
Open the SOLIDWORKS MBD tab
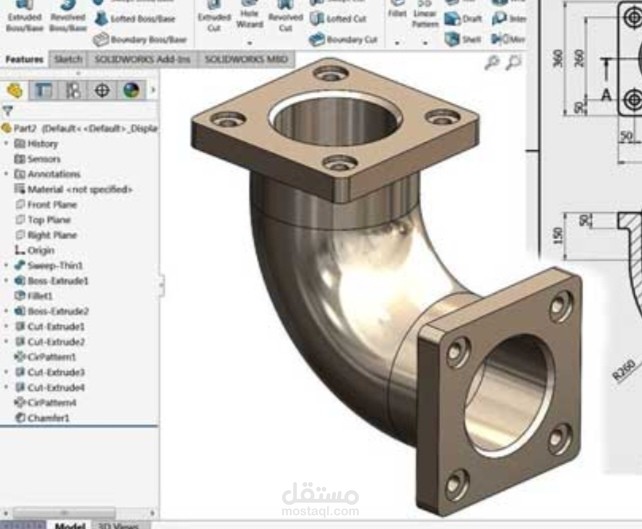(x=246, y=59)
